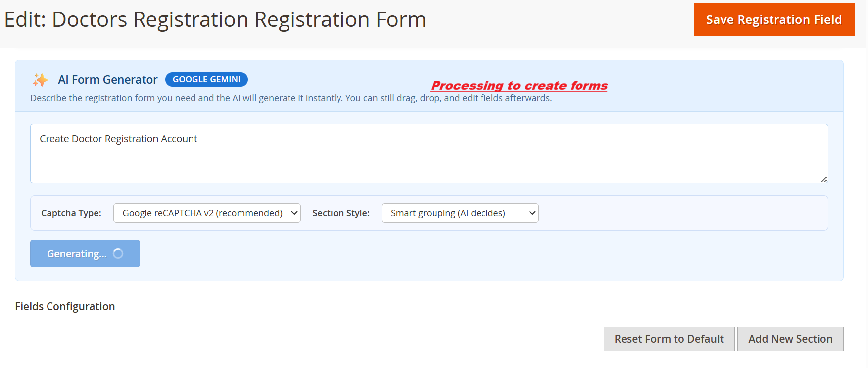Click the textarea resize handle
The width and height of the screenshot is (868, 368).
pyautogui.click(x=824, y=179)
